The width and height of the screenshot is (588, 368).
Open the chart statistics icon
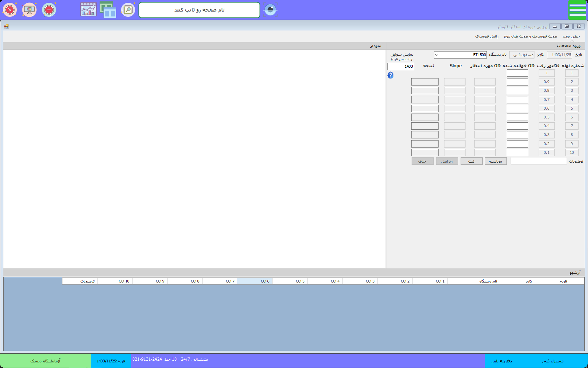pos(88,10)
